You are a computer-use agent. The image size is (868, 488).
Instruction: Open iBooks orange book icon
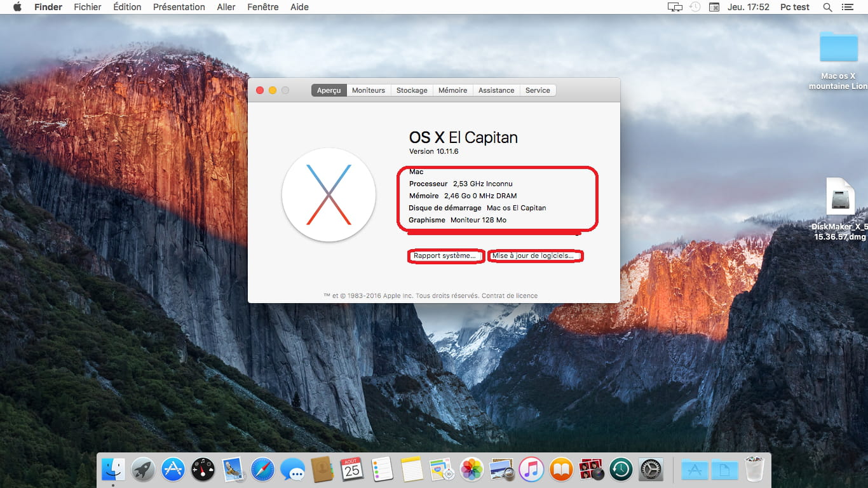coord(561,470)
